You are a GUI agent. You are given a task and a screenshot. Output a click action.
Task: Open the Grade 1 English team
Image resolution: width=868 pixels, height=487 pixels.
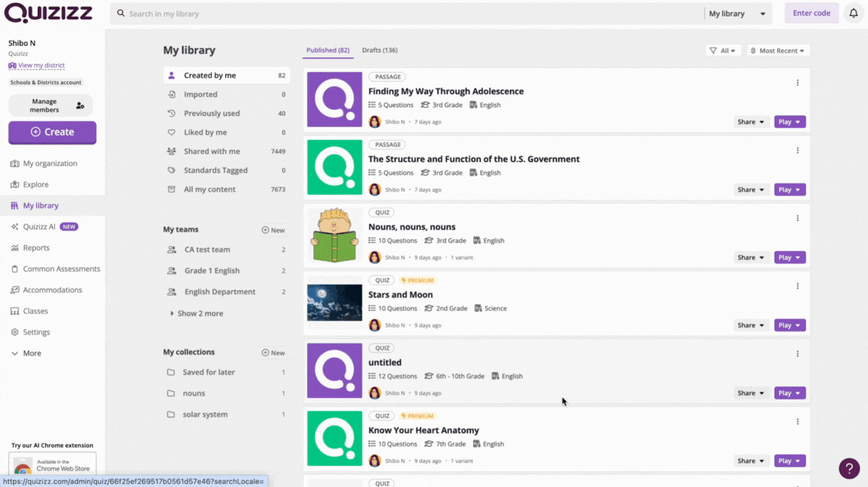pos(226,271)
